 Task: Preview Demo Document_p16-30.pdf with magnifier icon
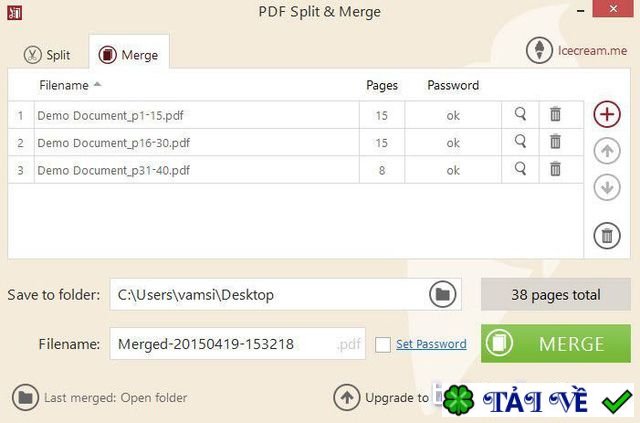point(520,142)
